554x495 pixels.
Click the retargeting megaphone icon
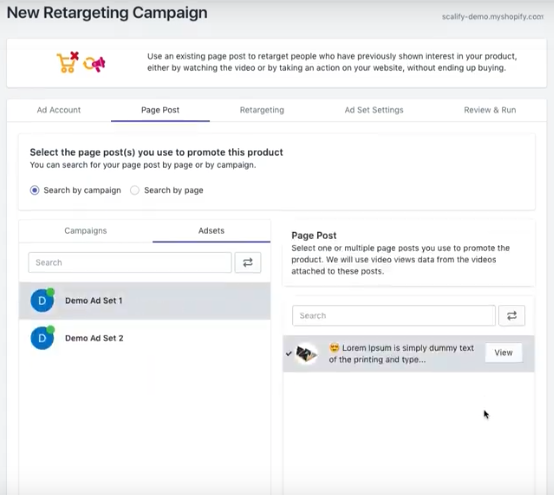(x=94, y=64)
